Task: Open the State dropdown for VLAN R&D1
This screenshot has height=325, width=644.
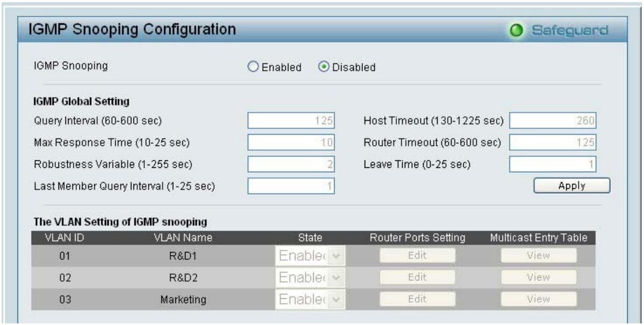Action: (310, 256)
